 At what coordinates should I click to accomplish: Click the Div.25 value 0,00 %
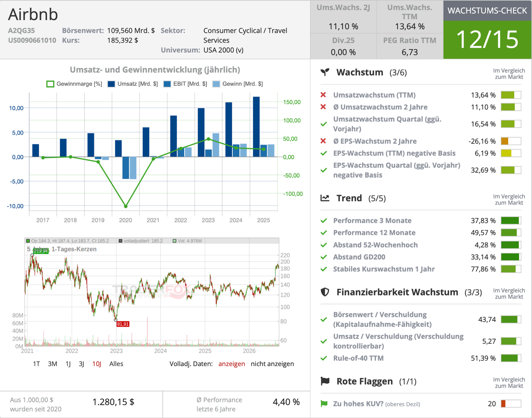(343, 52)
